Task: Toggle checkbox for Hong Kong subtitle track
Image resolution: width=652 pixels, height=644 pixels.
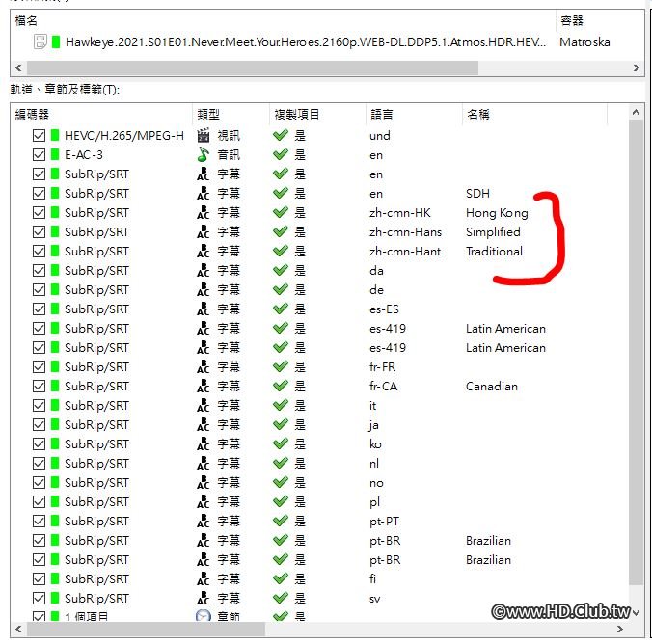Action: point(40,212)
